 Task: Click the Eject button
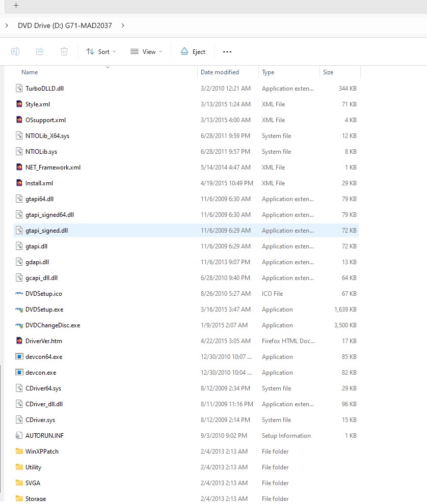pos(193,51)
